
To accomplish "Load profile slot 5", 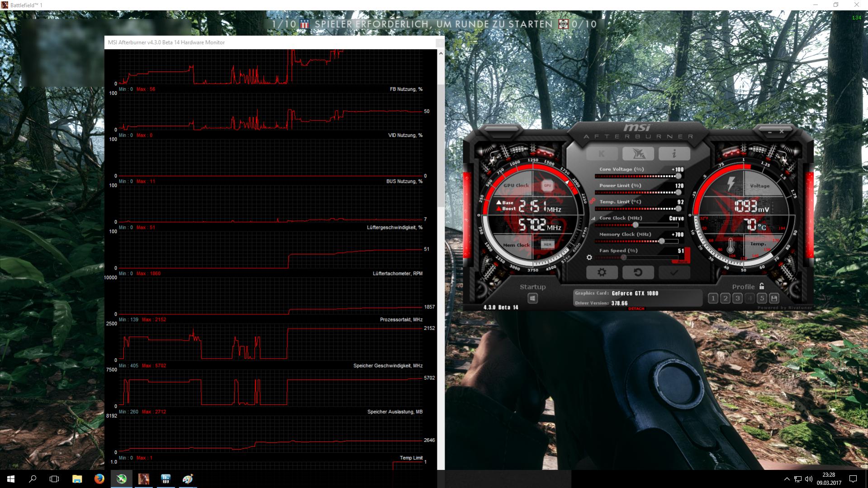I will pyautogui.click(x=762, y=298).
